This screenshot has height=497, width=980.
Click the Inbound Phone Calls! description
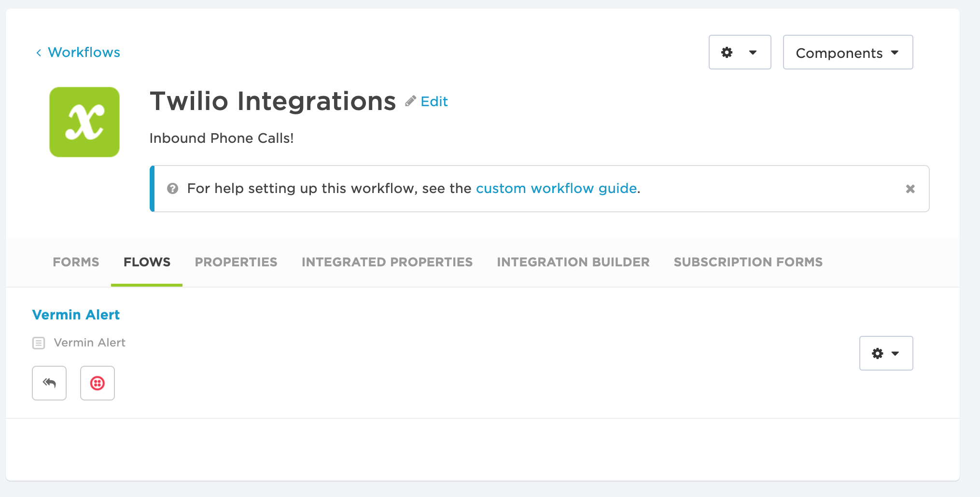pos(222,138)
